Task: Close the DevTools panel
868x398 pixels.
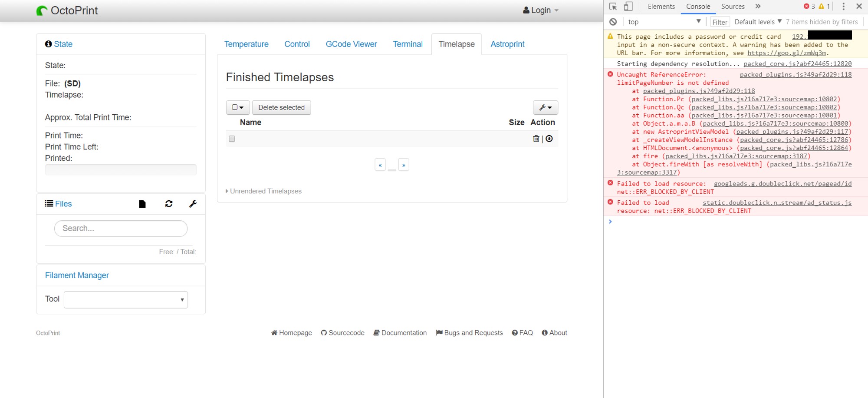Action: pos(859,7)
